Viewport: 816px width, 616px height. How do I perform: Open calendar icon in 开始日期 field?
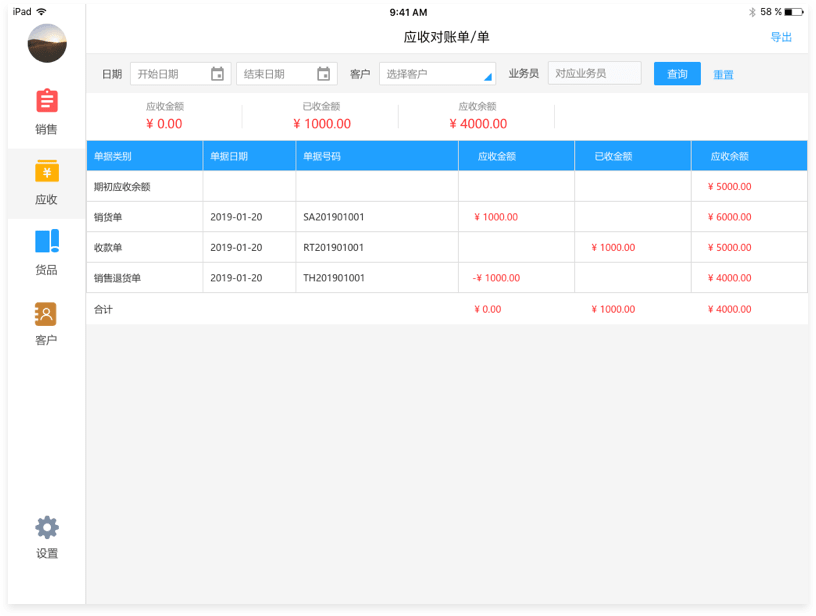pyautogui.click(x=217, y=74)
